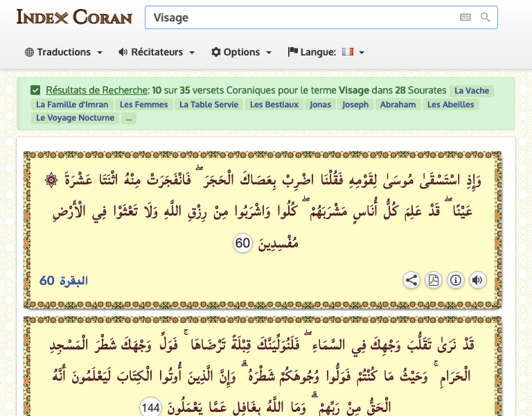This screenshot has width=532, height=416.
Task: Open the virtual keyboard icon in search box
Action: pyautogui.click(x=465, y=17)
